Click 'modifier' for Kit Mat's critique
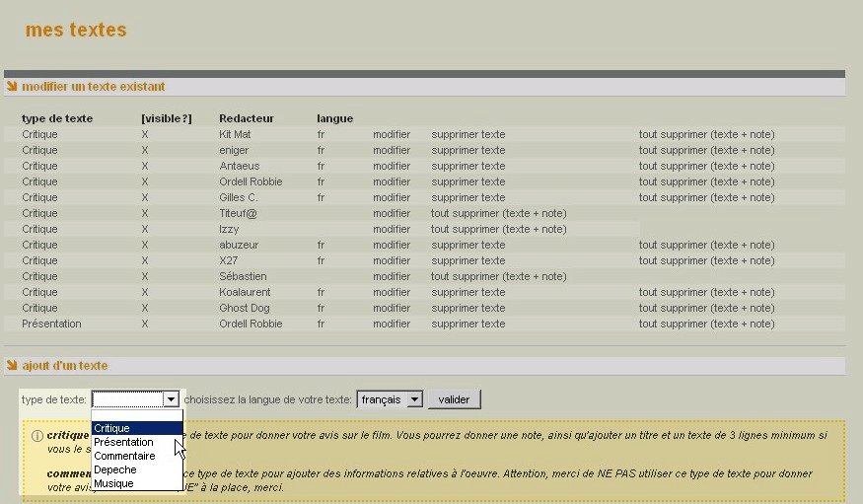 click(392, 134)
